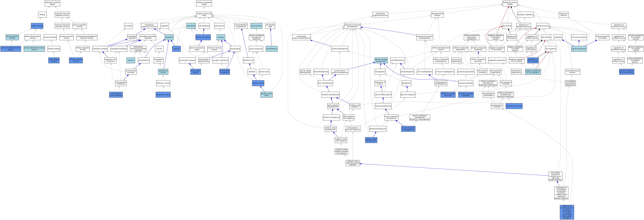Select the 'small GTPase binding' node
This screenshot has height=220, width=644.
[x=54, y=60]
